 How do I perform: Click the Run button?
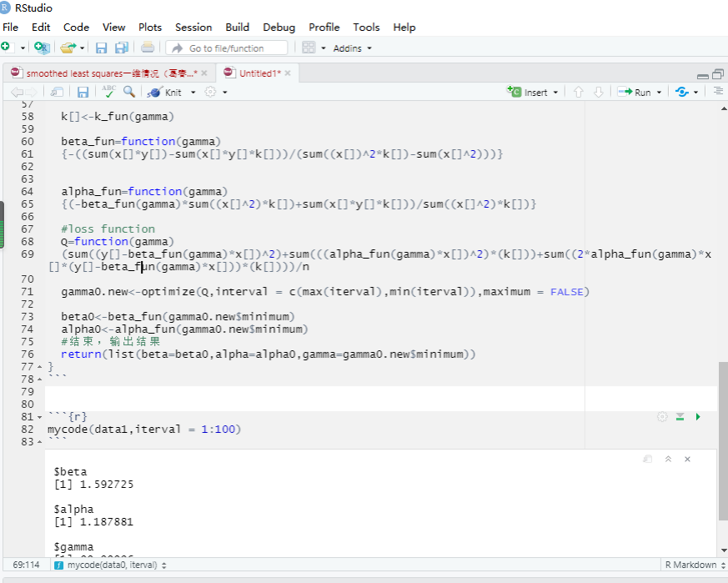(x=635, y=92)
